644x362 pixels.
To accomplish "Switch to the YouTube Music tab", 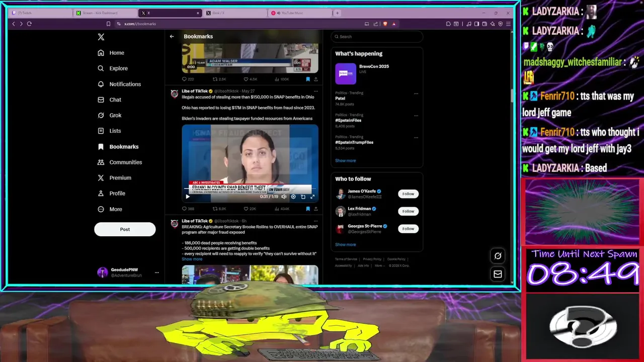I will click(300, 13).
